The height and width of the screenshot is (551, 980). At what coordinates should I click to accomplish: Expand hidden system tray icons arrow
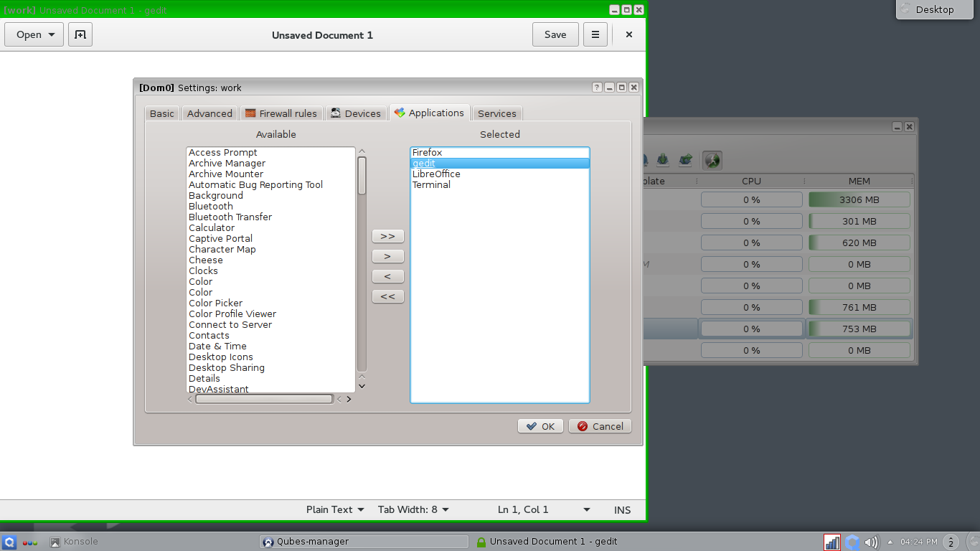(890, 542)
